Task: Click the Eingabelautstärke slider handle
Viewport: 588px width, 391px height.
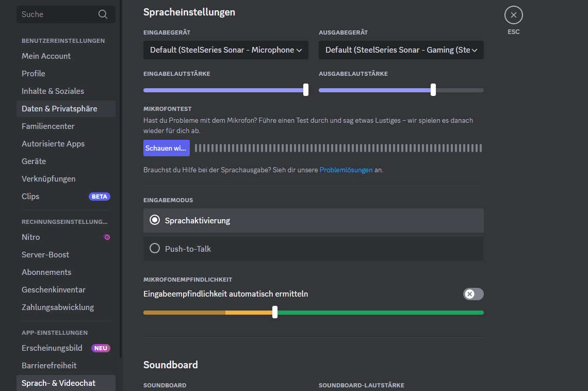Action: (x=306, y=90)
